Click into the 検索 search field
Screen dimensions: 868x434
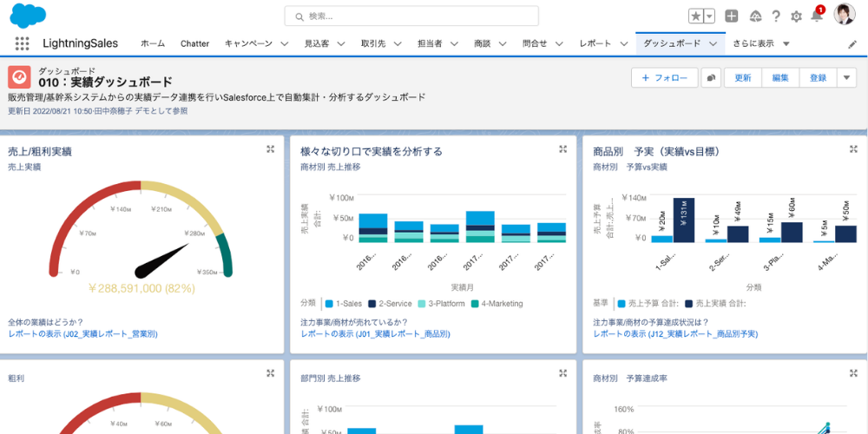(x=411, y=16)
